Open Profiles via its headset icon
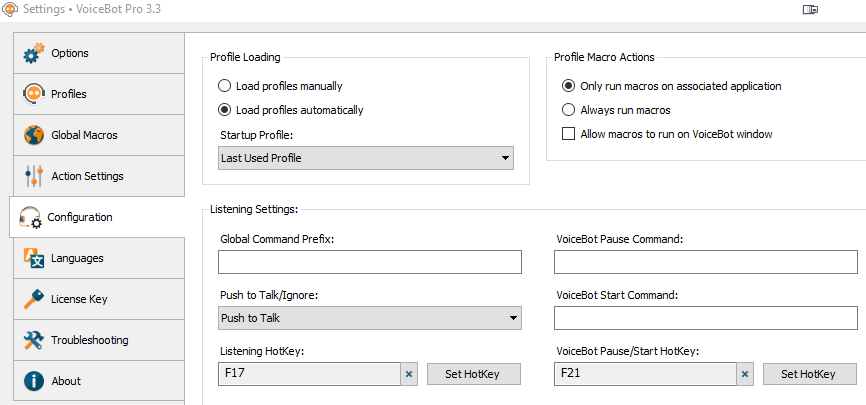866x405 pixels. click(34, 94)
